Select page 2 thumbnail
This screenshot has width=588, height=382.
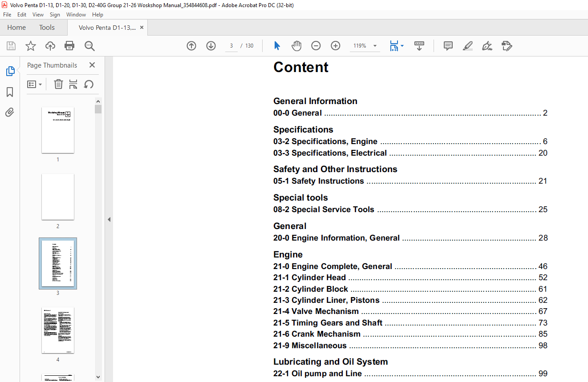tap(58, 197)
